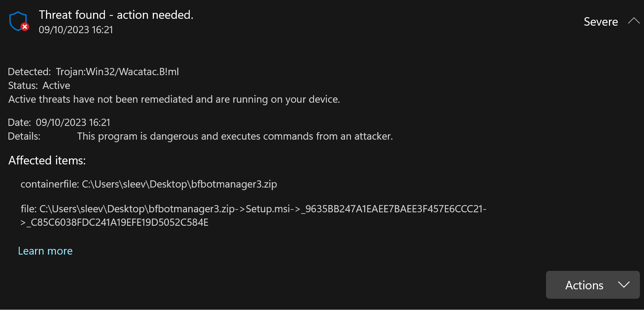Click the containerfile bfbotmanager3.zip path
Viewport: 644px width, 310px height.
149,184
